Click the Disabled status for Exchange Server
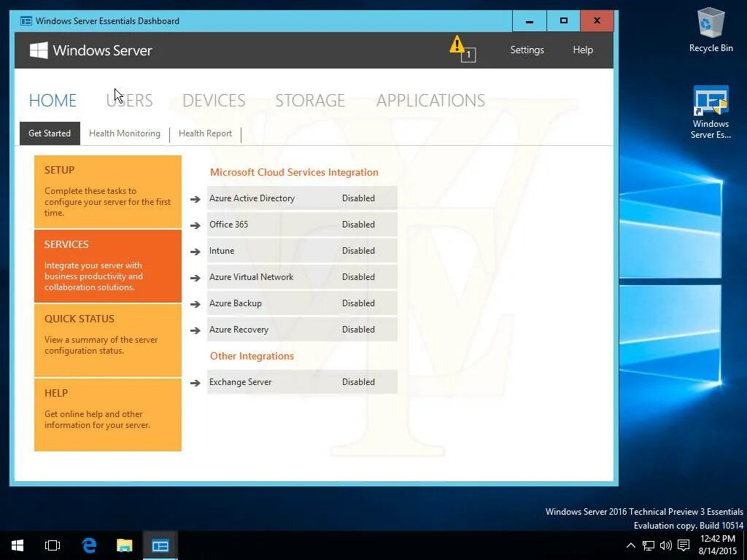The image size is (747, 560). [x=358, y=382]
